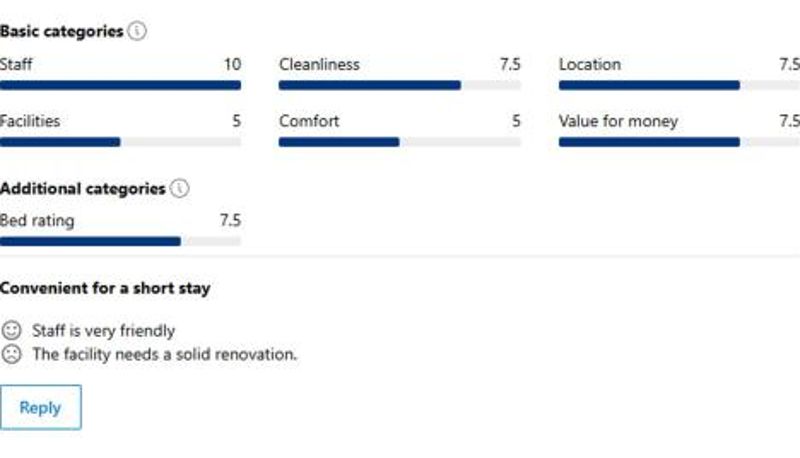Click the Staff rating bar
The height and width of the screenshot is (458, 800).
pos(120,86)
